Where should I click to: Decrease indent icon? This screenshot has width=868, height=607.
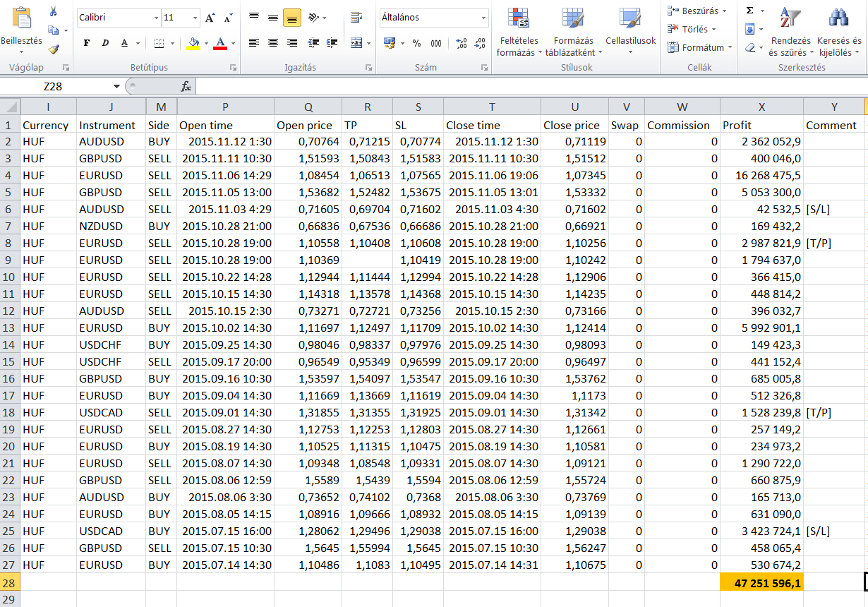314,43
